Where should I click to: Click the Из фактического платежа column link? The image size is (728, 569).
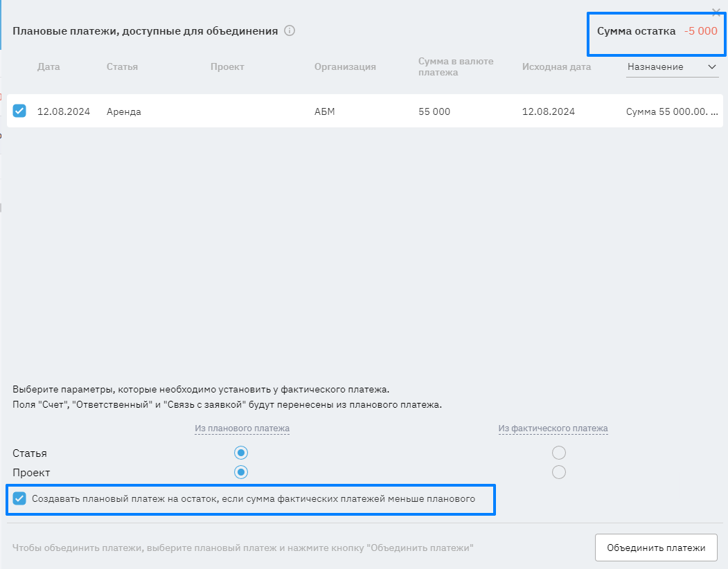[553, 428]
